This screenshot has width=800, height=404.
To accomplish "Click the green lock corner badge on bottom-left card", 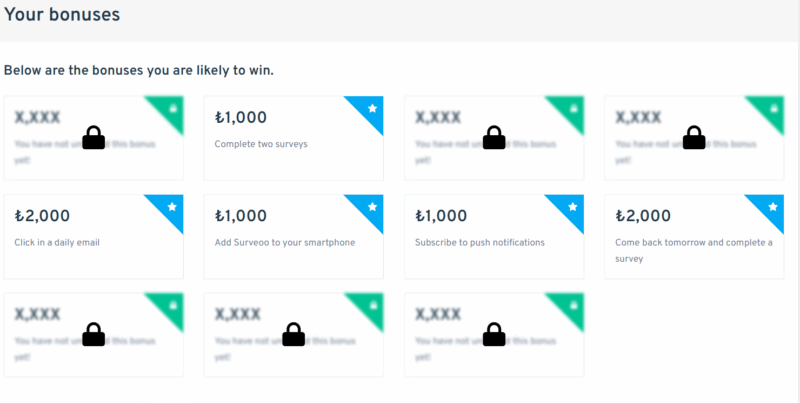I will (170, 307).
